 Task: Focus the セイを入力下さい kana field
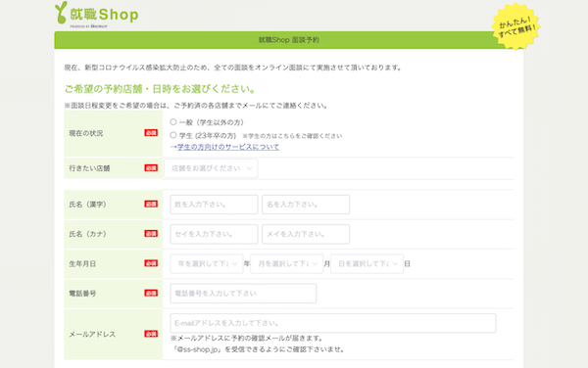point(214,234)
